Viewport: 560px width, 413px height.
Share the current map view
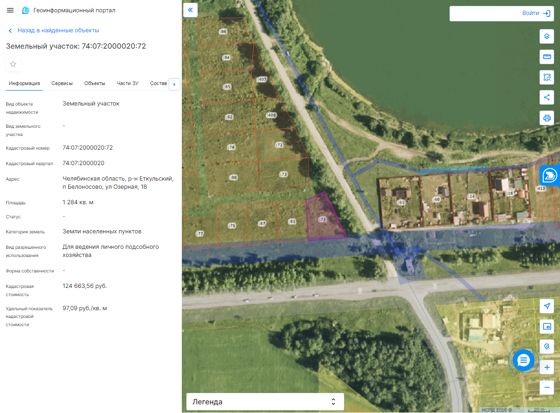point(546,97)
